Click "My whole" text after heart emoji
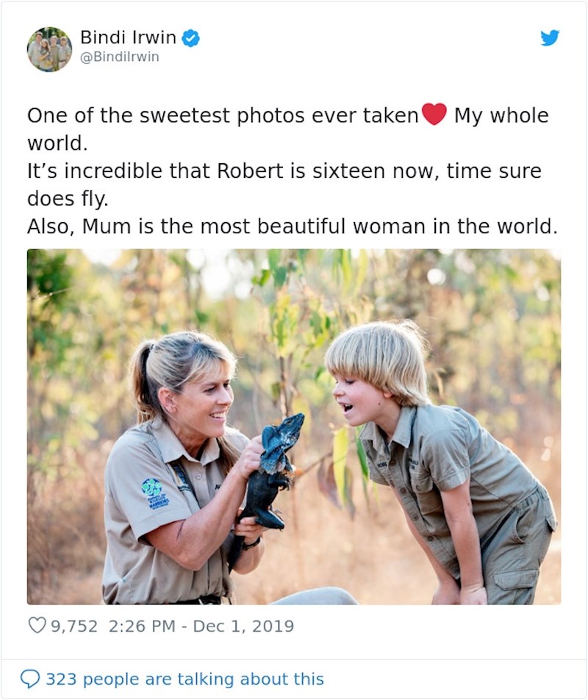 (x=501, y=115)
